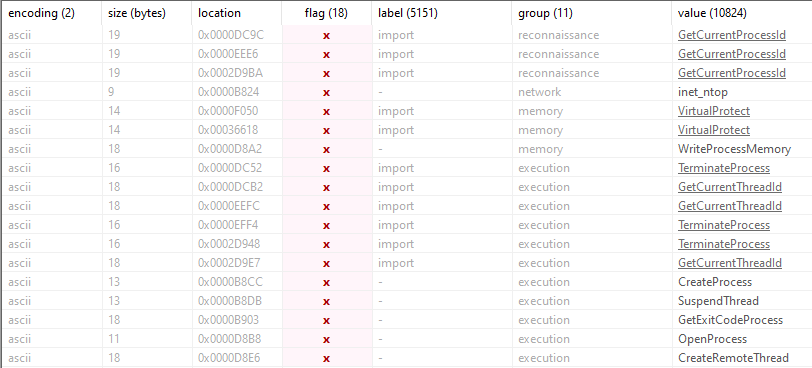Click the red x flag in the CreateRemoteThread row
Viewport: 812px width, 368px height.
click(x=326, y=358)
